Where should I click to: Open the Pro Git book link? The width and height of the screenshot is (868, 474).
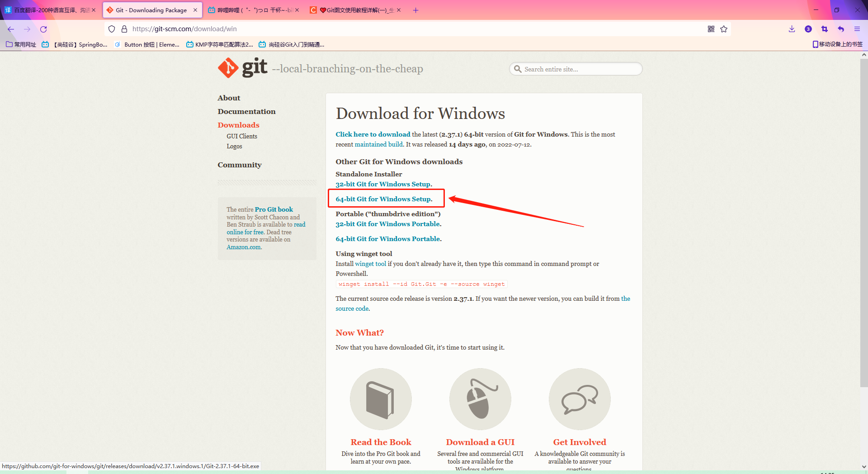pos(274,209)
